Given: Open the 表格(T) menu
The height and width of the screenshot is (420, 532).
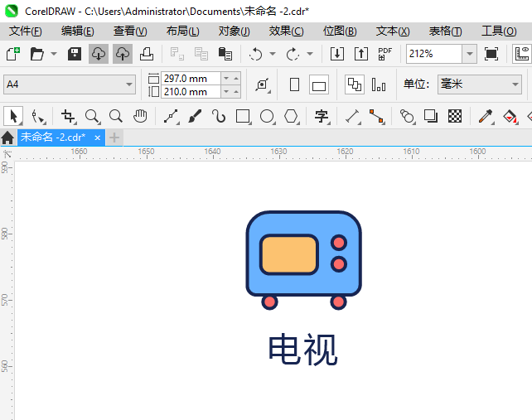Looking at the screenshot, I should (446, 31).
